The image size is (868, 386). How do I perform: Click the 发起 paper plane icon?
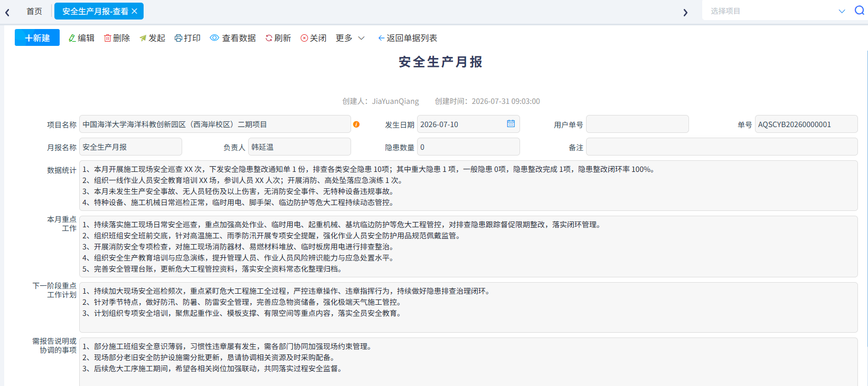pos(143,38)
